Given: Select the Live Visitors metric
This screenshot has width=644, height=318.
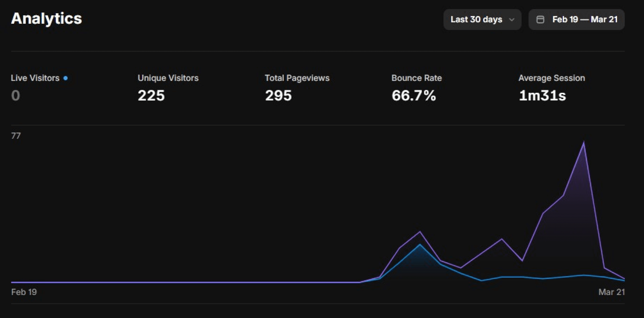Looking at the screenshot, I should pos(35,78).
